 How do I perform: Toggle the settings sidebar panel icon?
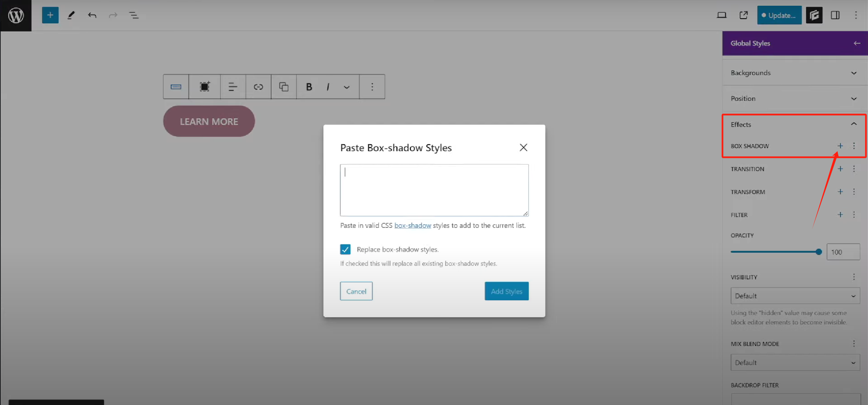pos(835,15)
